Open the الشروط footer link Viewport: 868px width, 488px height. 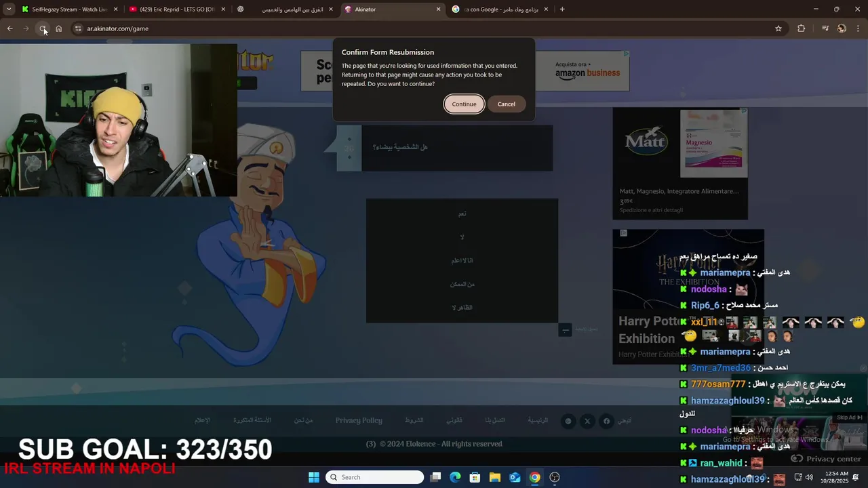coord(414,420)
